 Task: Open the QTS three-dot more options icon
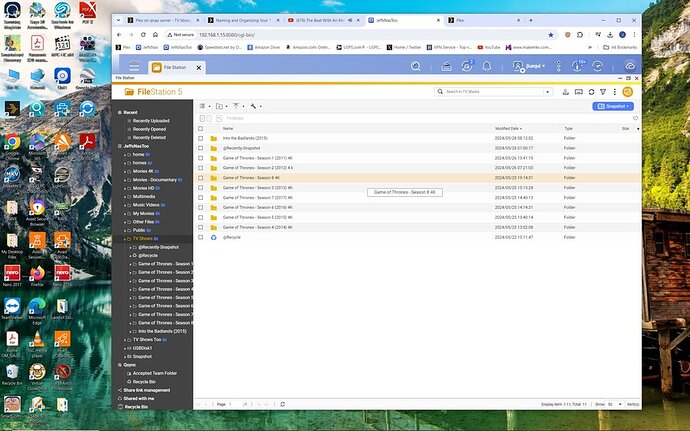558,66
